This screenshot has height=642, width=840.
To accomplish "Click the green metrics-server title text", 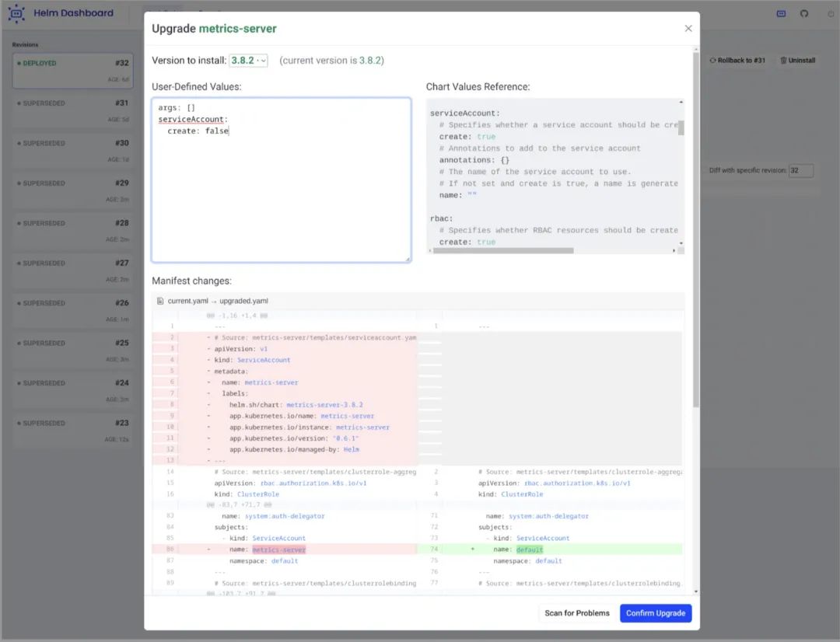I will coord(238,29).
